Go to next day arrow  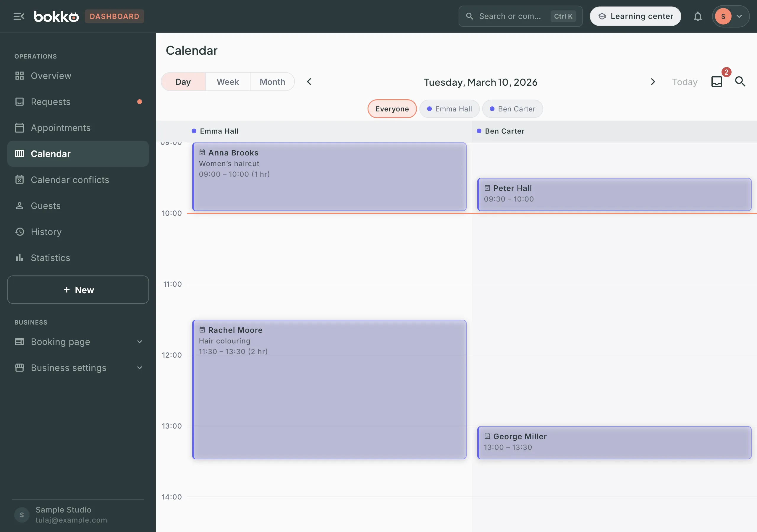pyautogui.click(x=653, y=81)
